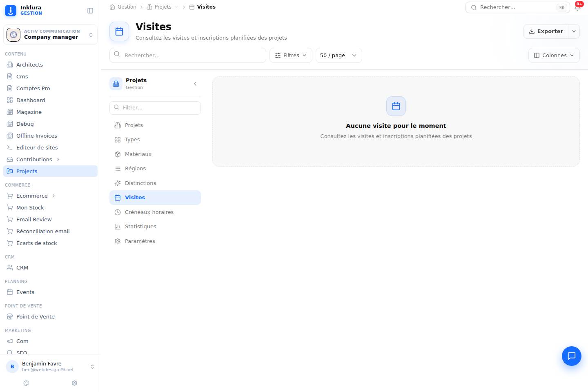This screenshot has height=392, width=588.
Task: Open Éditeur de sites
Action: pyautogui.click(x=50, y=147)
